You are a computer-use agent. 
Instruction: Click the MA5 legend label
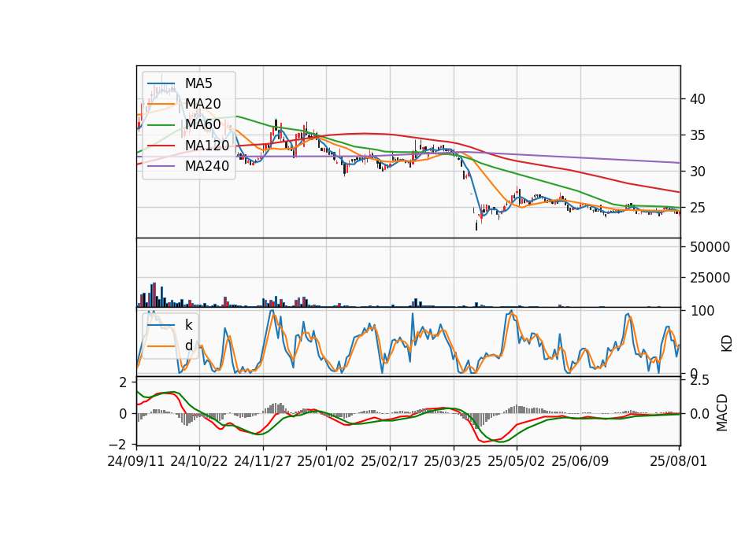198,83
